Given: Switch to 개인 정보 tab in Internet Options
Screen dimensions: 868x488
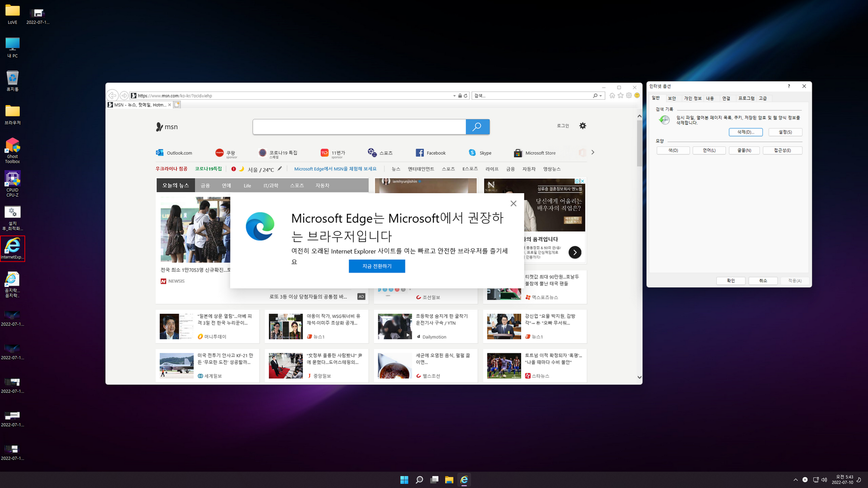Looking at the screenshot, I should tap(693, 98).
